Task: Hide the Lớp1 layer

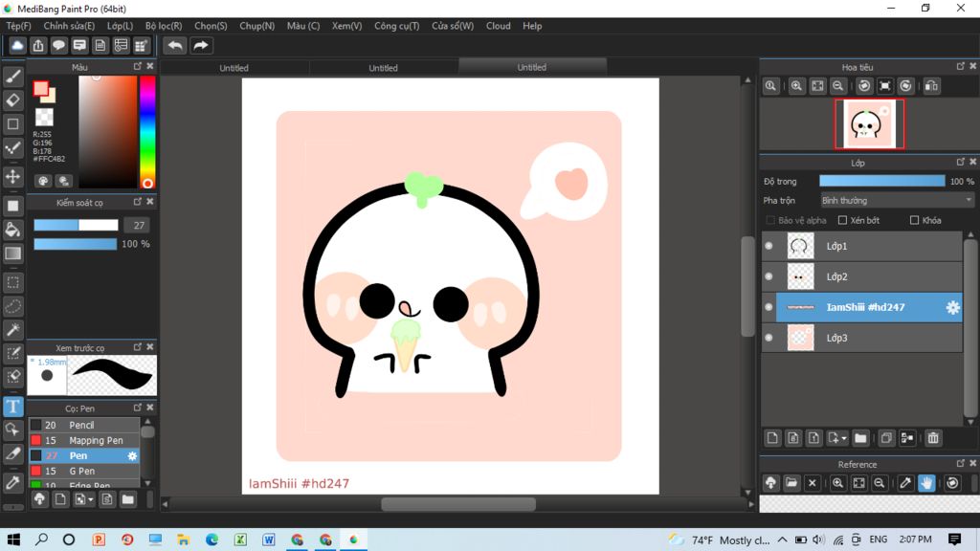Action: pyautogui.click(x=768, y=246)
